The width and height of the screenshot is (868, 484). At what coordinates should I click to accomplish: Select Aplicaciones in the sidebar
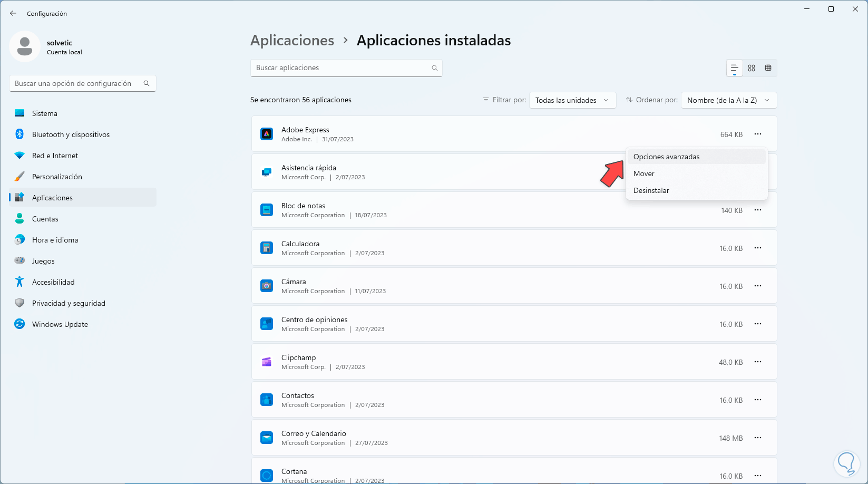pos(83,198)
